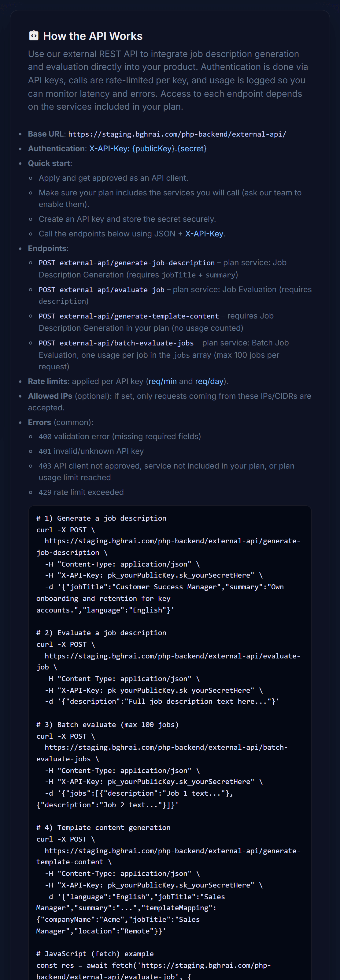Click the POST external-api/batch-evaluate-jobs endpoint
340x980 pixels.
coord(116,343)
